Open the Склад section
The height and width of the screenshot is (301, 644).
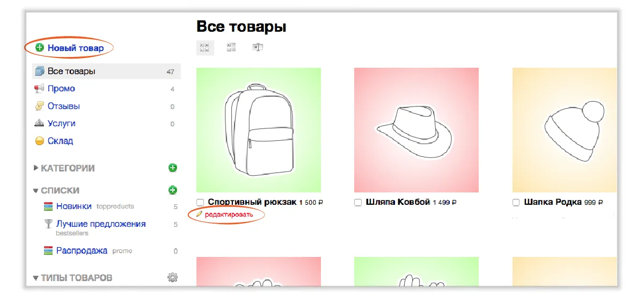coord(60,141)
